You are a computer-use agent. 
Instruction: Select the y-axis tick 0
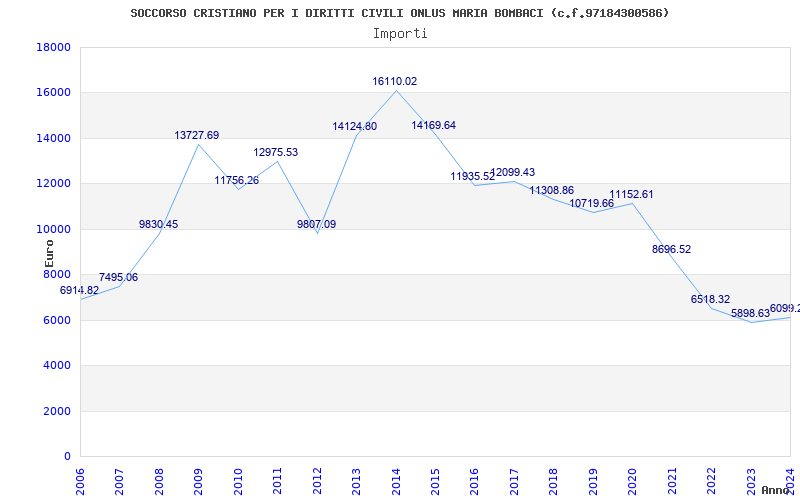pyautogui.click(x=67, y=457)
